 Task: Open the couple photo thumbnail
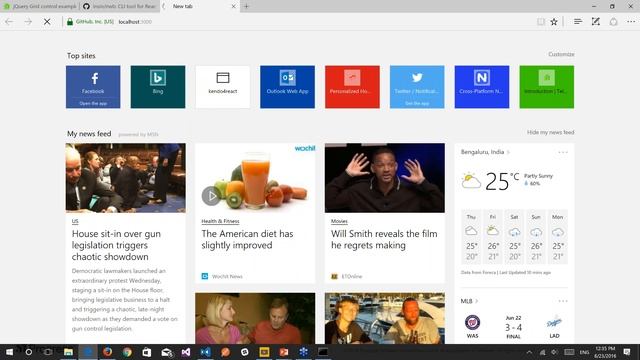[x=255, y=318]
